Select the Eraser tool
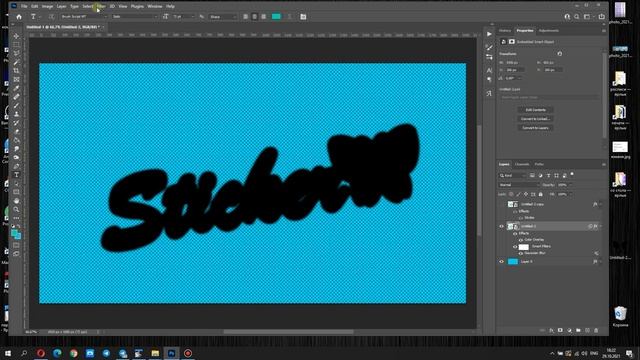 click(16, 131)
